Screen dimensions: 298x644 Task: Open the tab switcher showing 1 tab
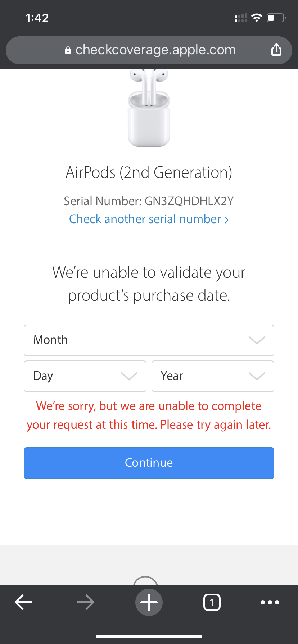click(x=212, y=602)
